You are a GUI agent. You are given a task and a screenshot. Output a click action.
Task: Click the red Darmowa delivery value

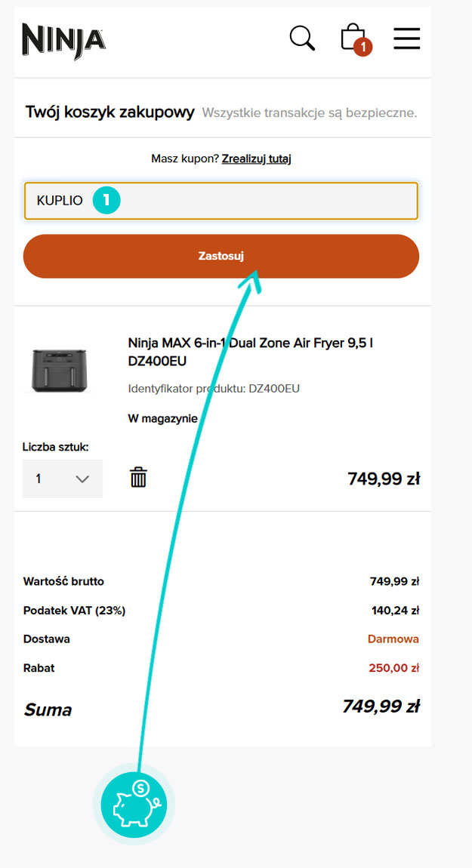[393, 639]
